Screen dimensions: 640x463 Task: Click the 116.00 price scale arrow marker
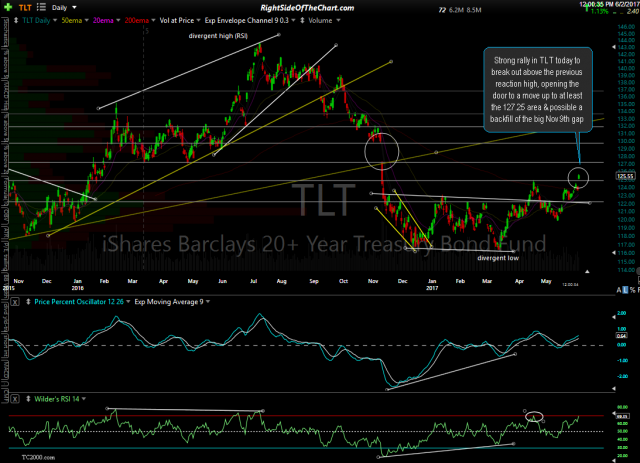click(x=614, y=253)
